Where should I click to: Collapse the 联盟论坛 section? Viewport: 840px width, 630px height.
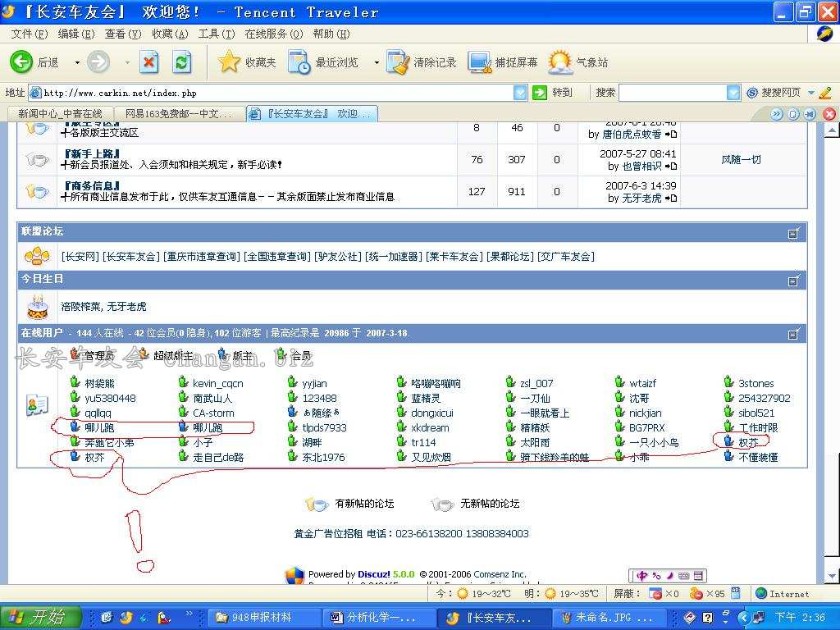[x=794, y=233]
